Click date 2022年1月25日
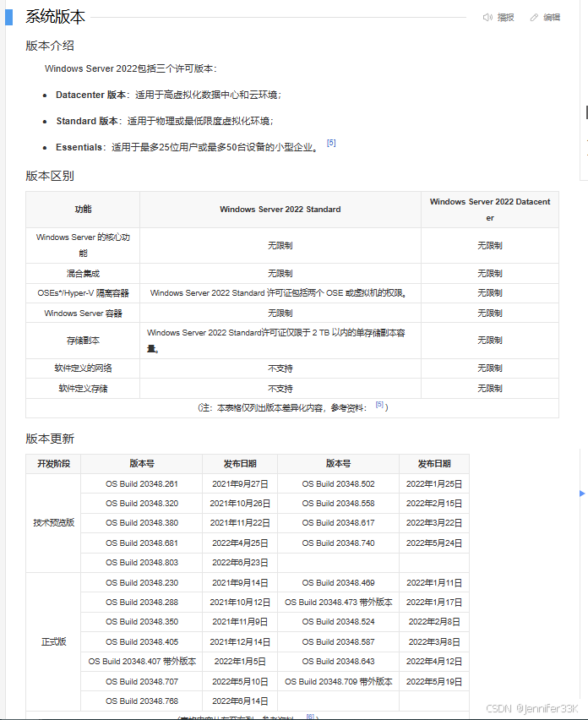Viewport: 588px width, 720px height. 434,484
